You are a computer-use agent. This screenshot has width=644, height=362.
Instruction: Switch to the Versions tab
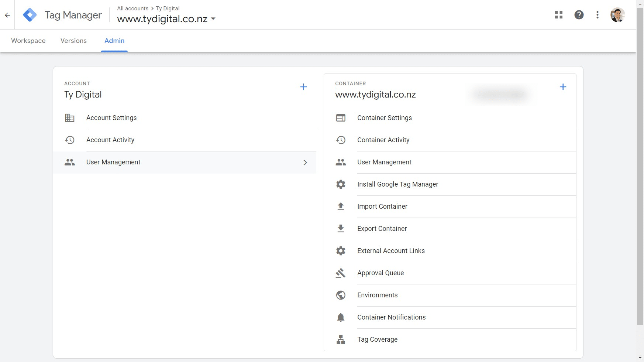pyautogui.click(x=73, y=41)
